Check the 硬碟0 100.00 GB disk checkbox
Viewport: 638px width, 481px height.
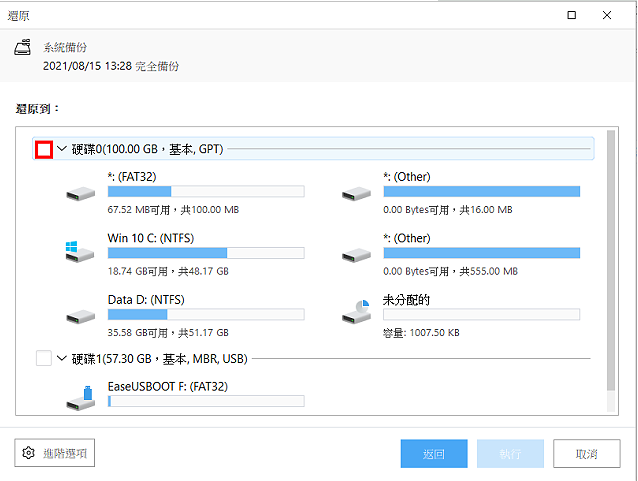tap(44, 149)
